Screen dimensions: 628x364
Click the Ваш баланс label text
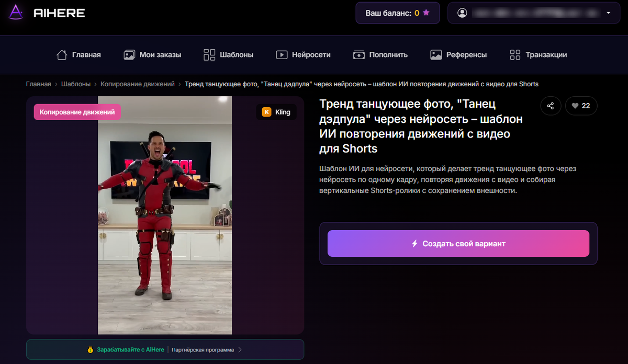click(388, 13)
